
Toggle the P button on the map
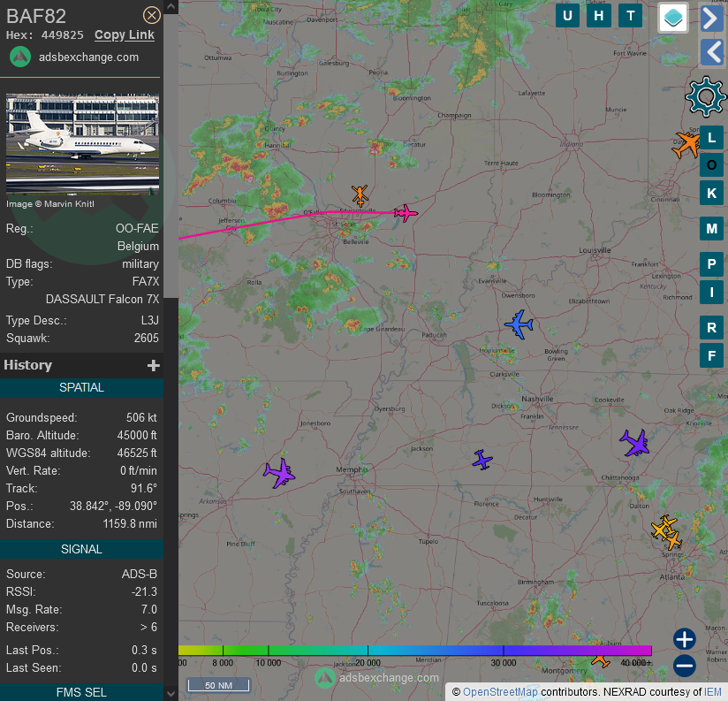[x=711, y=263]
